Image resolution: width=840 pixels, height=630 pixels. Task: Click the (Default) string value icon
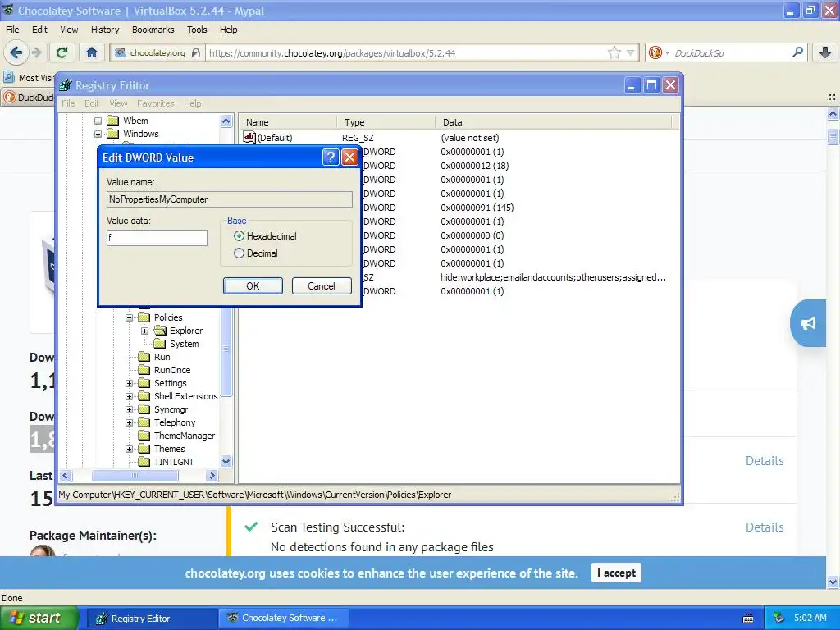[x=249, y=137]
